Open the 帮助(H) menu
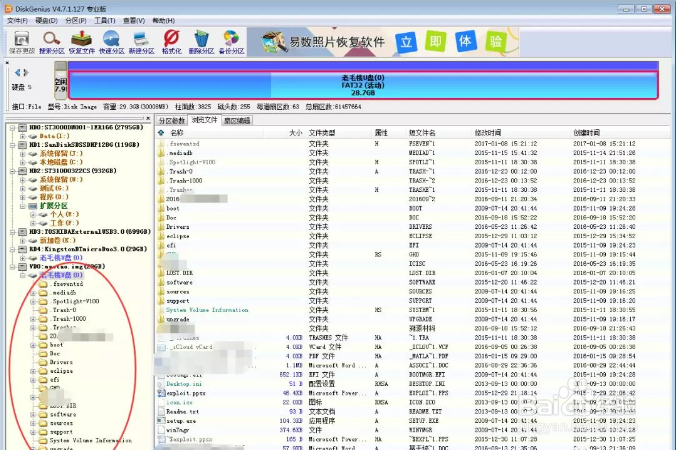The image size is (676, 450). 163,21
